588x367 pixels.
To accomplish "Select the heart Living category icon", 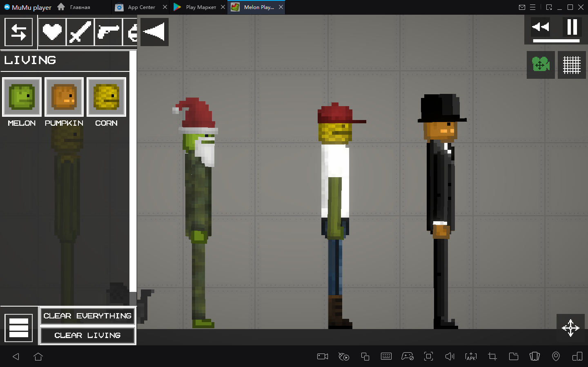I will click(52, 32).
